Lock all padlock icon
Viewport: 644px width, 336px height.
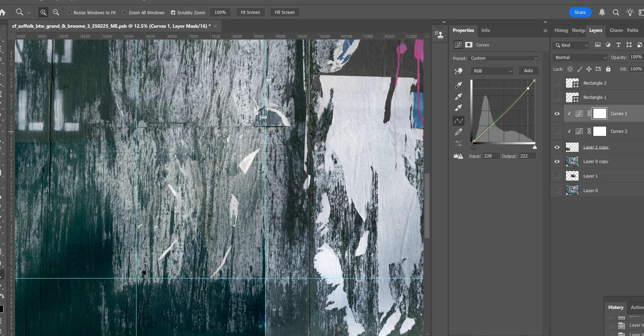pyautogui.click(x=608, y=69)
